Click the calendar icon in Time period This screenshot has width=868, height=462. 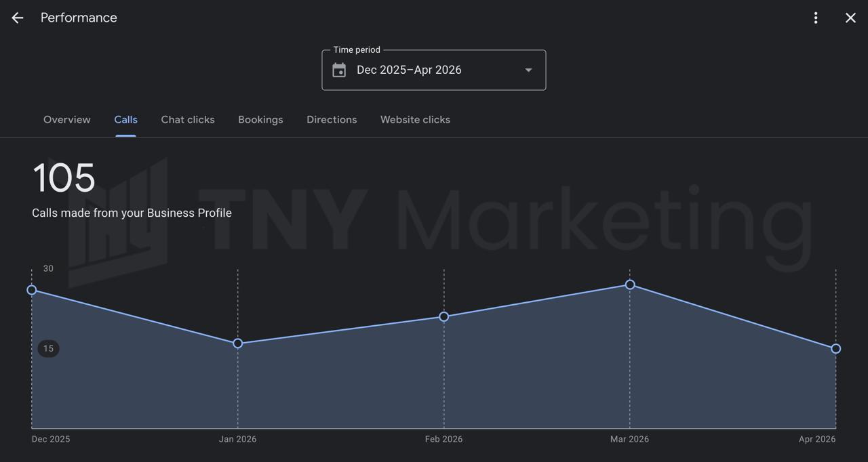pos(339,70)
